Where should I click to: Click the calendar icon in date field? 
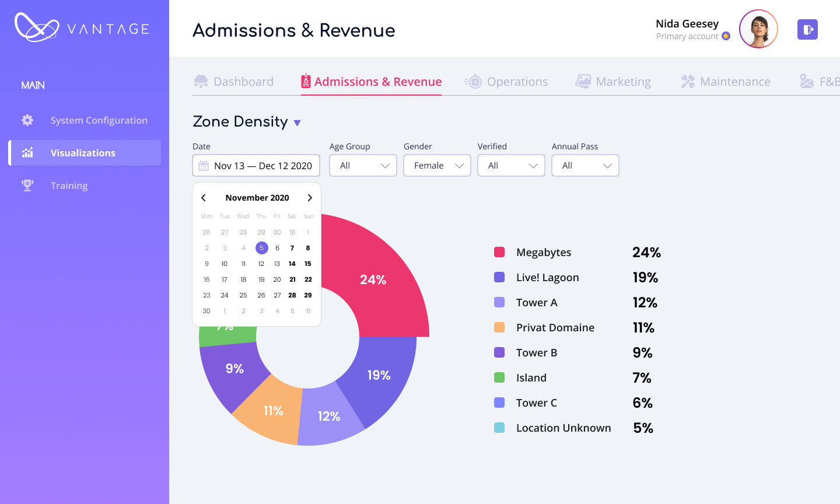point(204,166)
